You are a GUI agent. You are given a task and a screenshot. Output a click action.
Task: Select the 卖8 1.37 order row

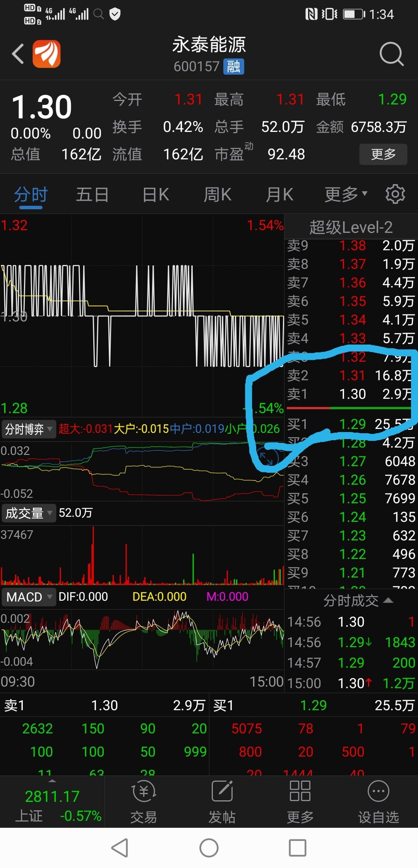click(x=351, y=264)
